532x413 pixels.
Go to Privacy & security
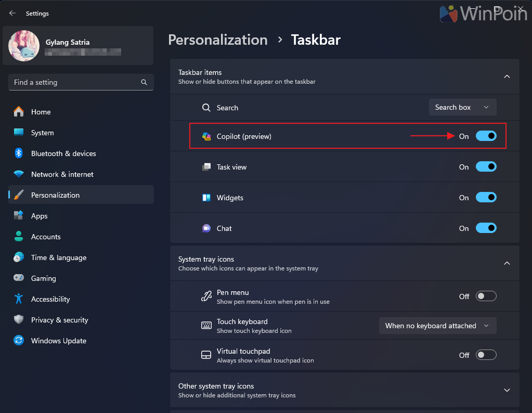point(81,320)
